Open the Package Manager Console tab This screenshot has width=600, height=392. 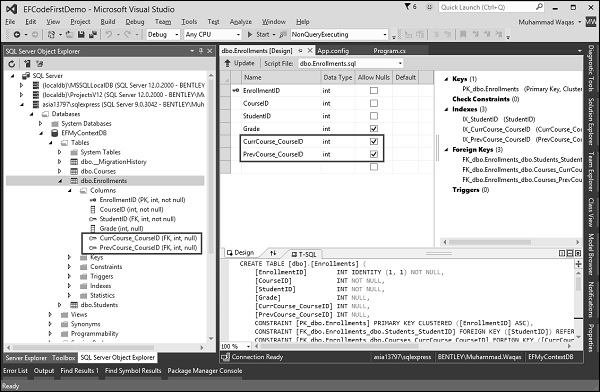(x=205, y=371)
